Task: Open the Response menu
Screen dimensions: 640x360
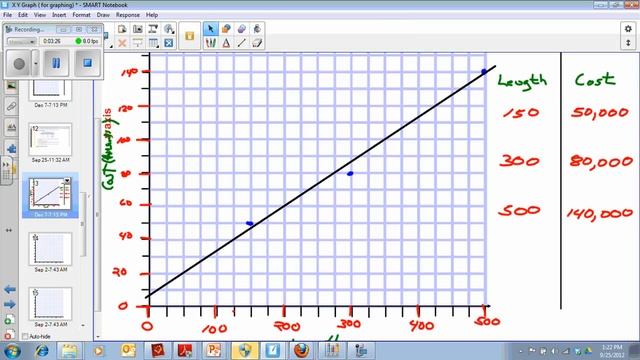Action: point(128,15)
